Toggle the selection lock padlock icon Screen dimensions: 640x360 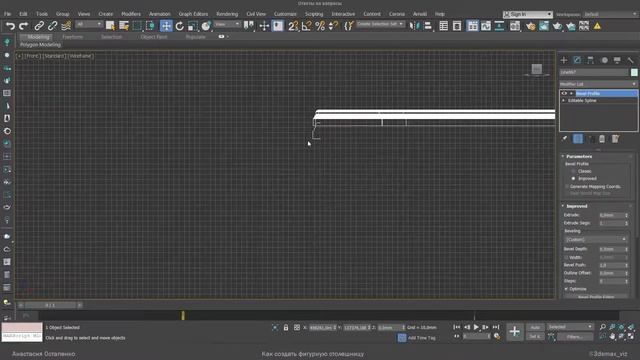pyautogui.click(x=286, y=327)
